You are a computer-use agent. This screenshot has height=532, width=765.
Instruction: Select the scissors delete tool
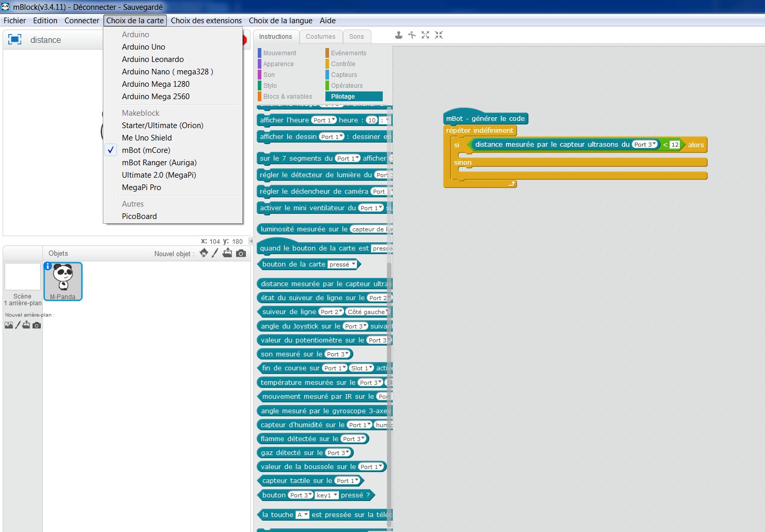(412, 35)
